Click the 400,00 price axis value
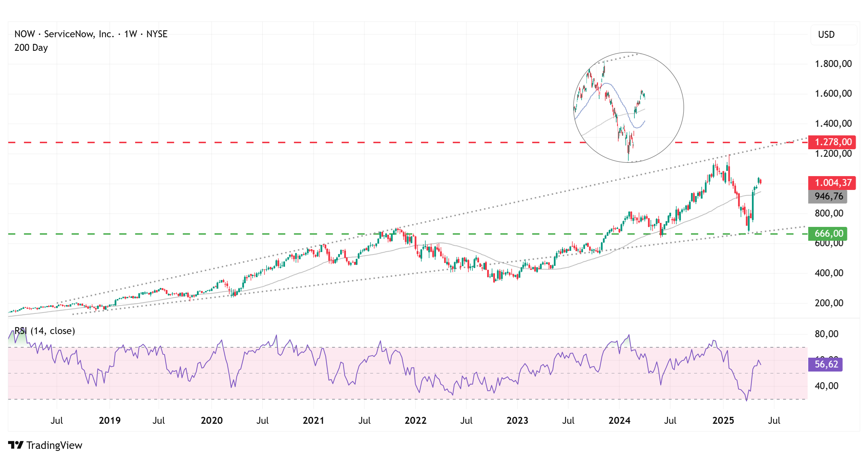868x459 pixels. point(829,273)
